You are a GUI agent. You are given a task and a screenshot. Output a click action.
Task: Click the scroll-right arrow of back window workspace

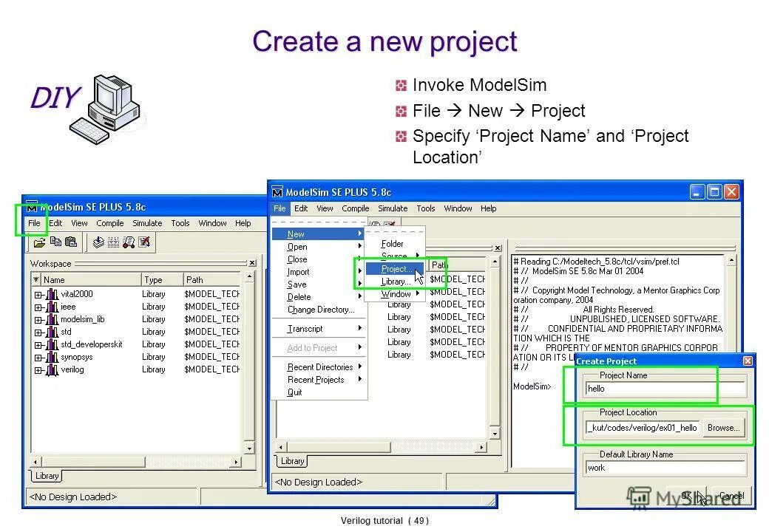point(237,462)
